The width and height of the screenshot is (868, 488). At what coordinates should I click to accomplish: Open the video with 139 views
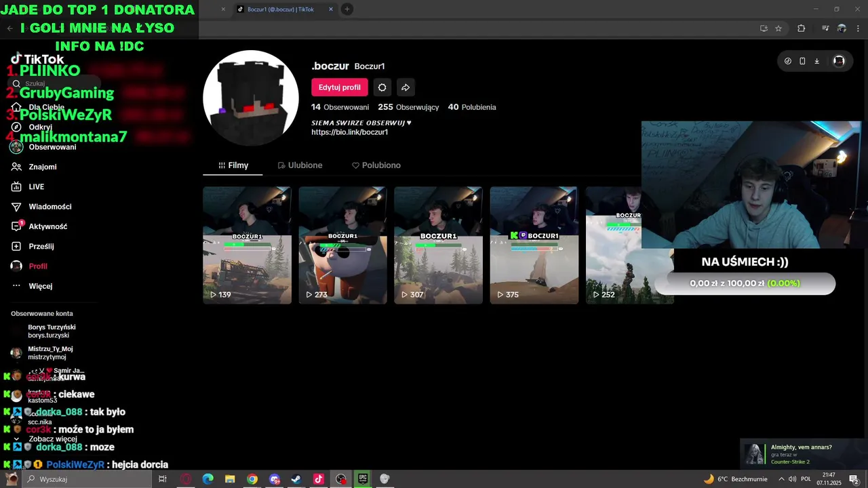pos(247,245)
